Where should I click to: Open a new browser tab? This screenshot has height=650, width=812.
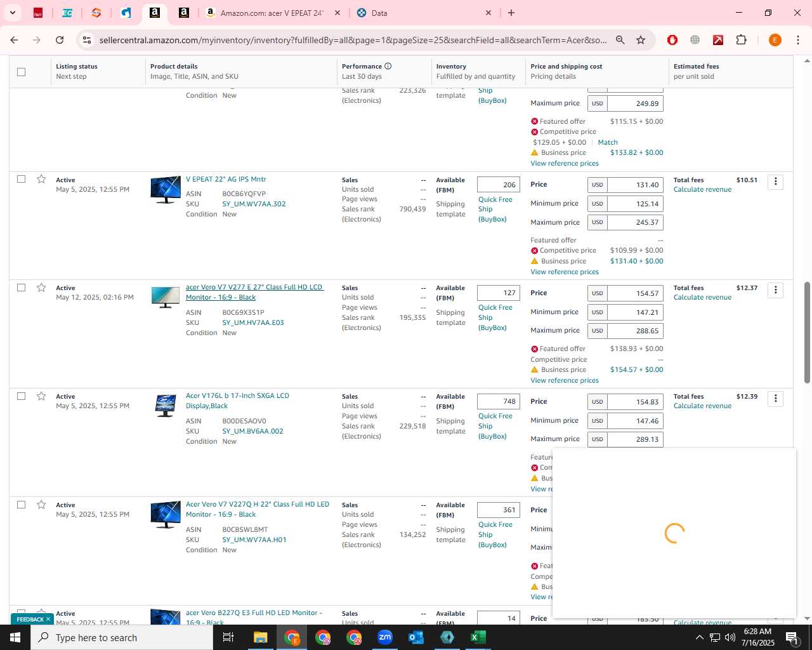click(x=511, y=13)
